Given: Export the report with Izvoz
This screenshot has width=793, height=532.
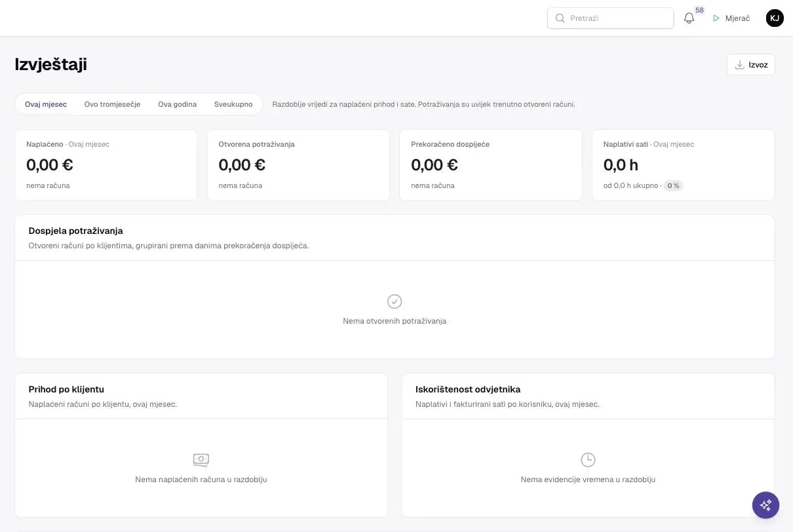Looking at the screenshot, I should (x=751, y=65).
